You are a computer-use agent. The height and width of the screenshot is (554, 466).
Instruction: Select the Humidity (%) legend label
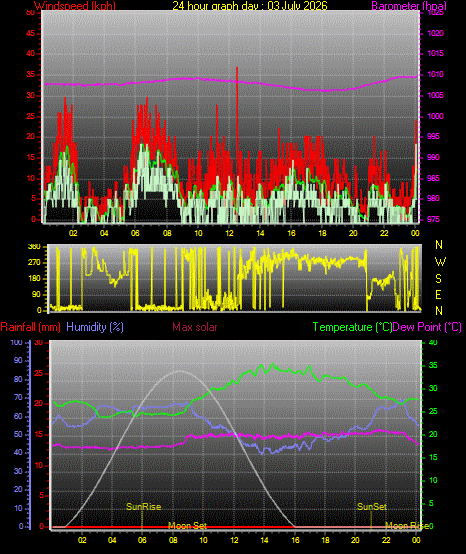(95, 327)
